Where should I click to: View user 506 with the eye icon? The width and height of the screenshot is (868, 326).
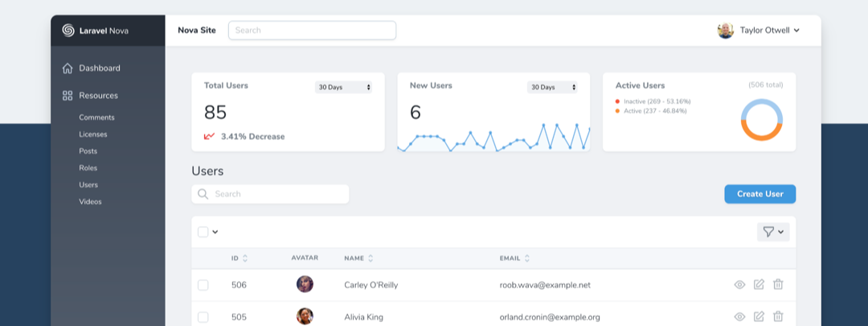739,285
